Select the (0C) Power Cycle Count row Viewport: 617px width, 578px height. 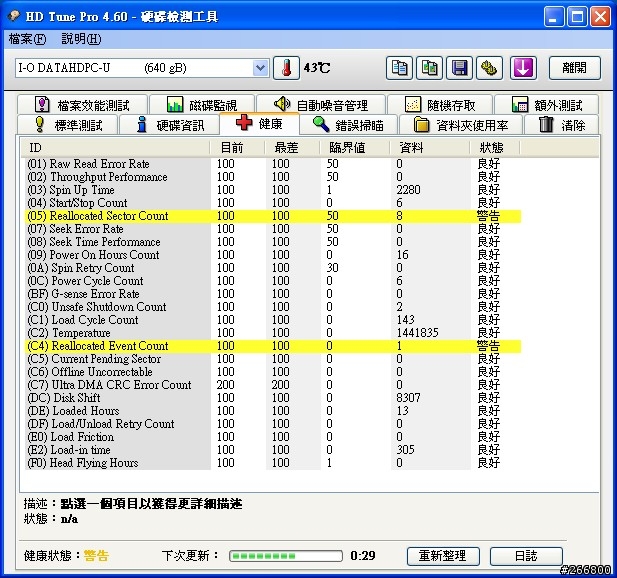point(273,281)
